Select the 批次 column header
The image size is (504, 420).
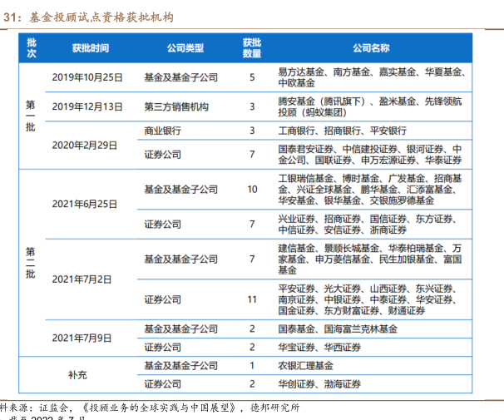click(32, 48)
